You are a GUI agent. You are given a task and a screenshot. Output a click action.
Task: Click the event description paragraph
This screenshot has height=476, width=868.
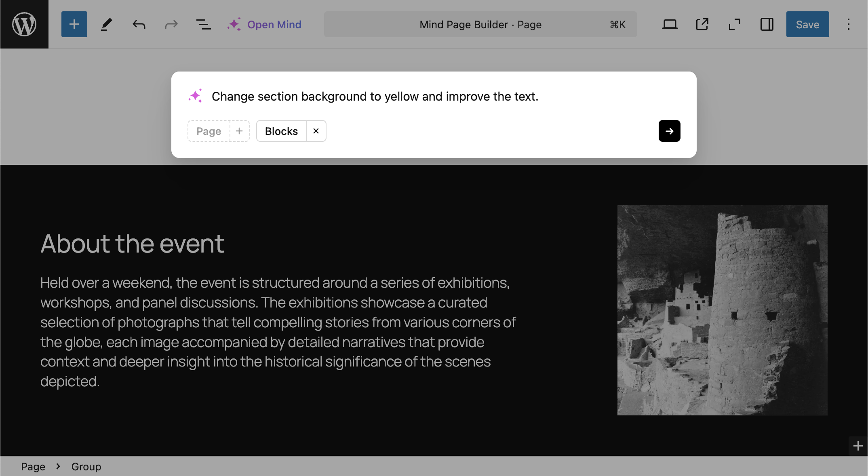279,332
